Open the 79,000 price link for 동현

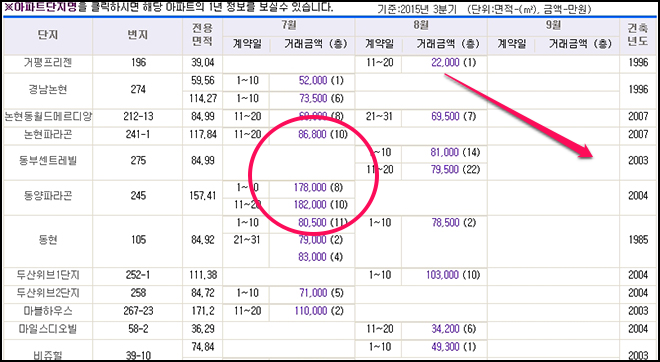pos(312,240)
